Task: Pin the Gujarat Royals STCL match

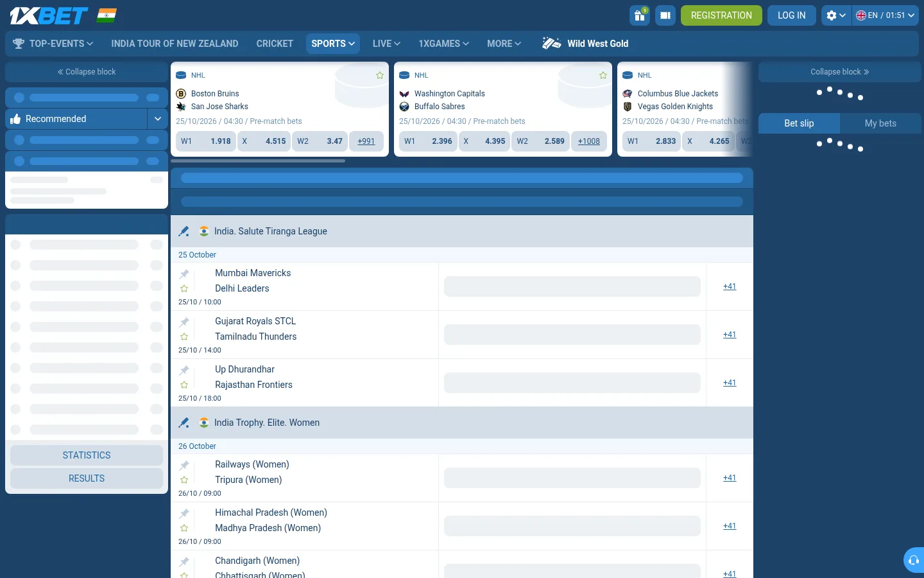Action: click(184, 322)
